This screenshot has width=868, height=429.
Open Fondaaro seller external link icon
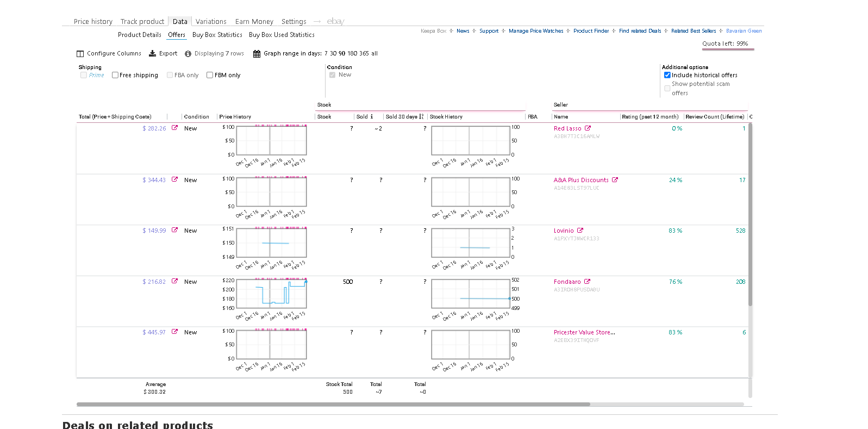point(587,282)
